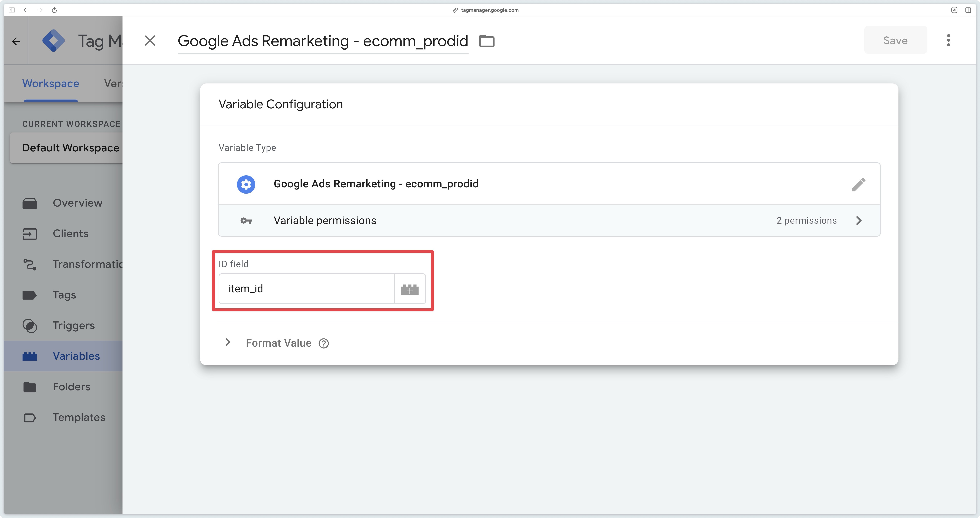The height and width of the screenshot is (518, 980).
Task: Reload the page with refresh icon
Action: pyautogui.click(x=54, y=10)
